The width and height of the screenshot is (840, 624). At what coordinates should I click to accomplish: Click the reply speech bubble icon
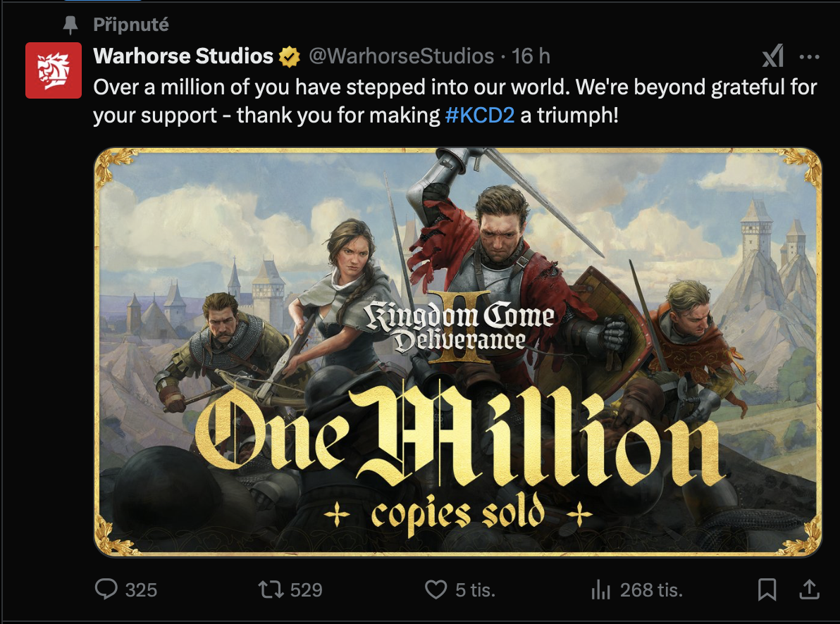[x=106, y=589]
